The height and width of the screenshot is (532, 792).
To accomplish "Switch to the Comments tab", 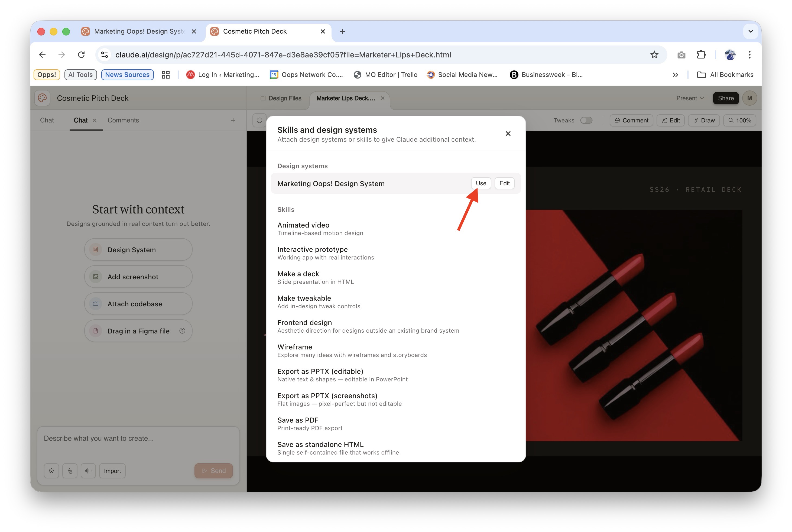I will [x=123, y=121].
